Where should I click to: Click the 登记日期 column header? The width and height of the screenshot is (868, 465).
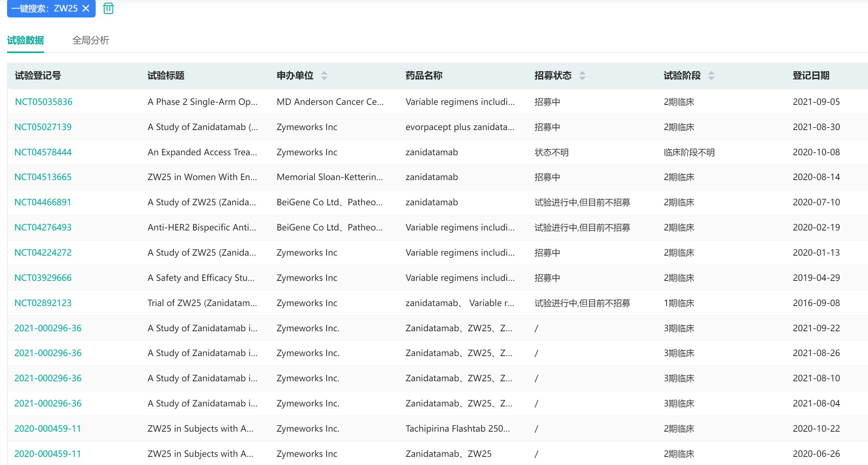(811, 76)
